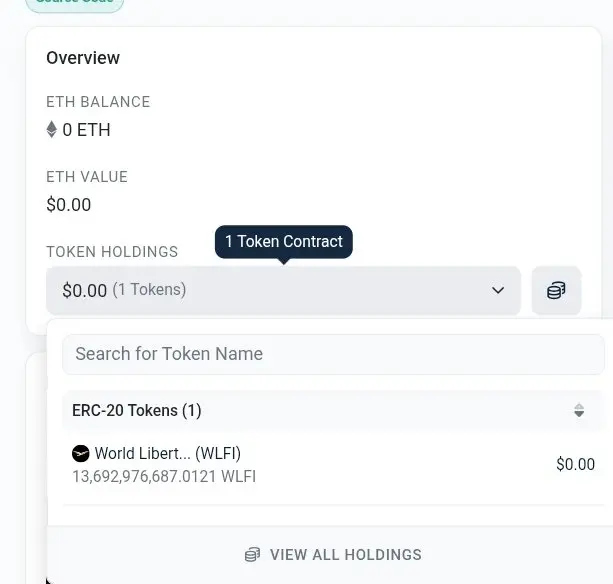The image size is (613, 584).
Task: Click the 1 Token Contract tooltip
Action: [x=284, y=242]
